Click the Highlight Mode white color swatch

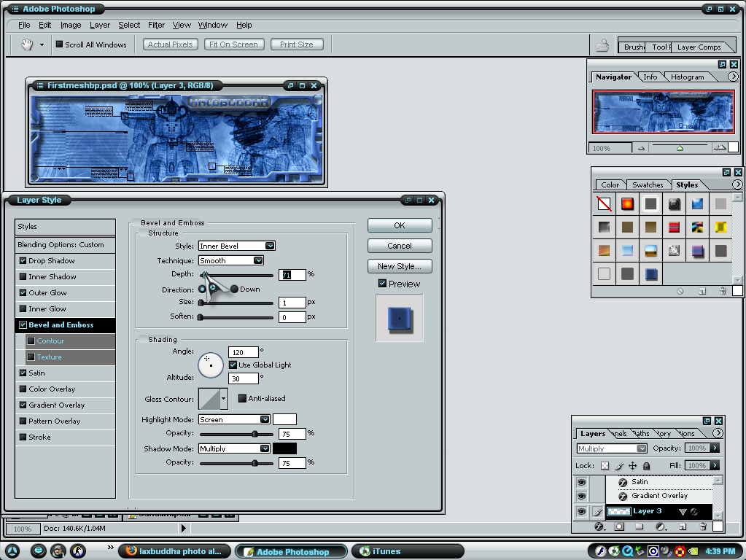(284, 419)
